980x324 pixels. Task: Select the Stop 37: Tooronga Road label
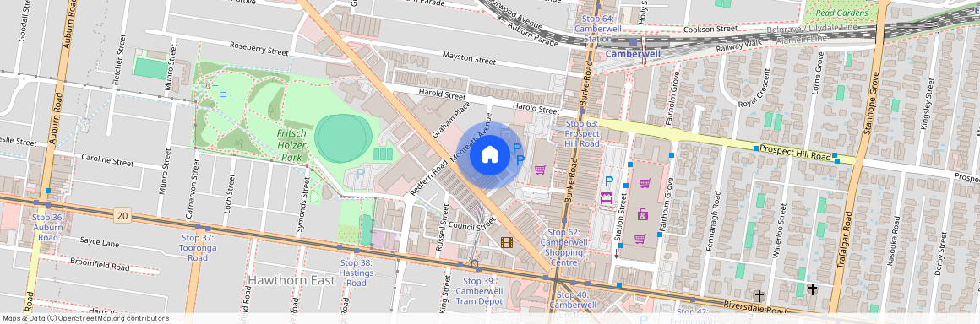(198, 248)
